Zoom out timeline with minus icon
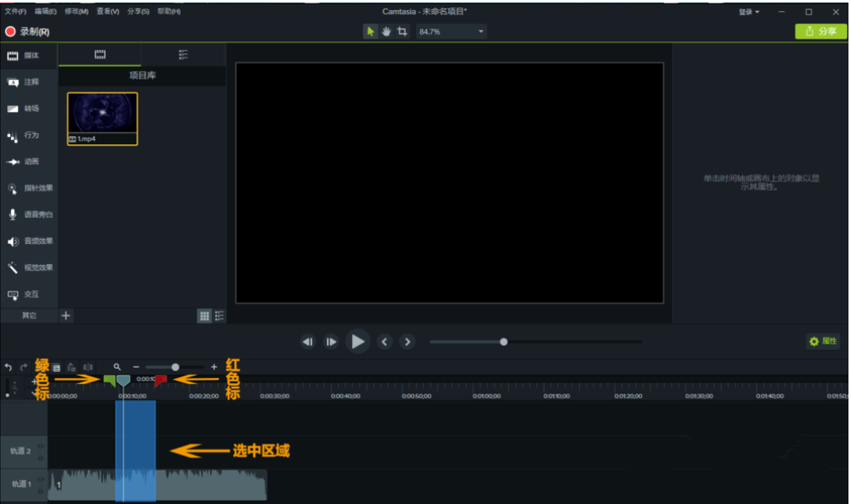851x504 pixels. [x=136, y=367]
